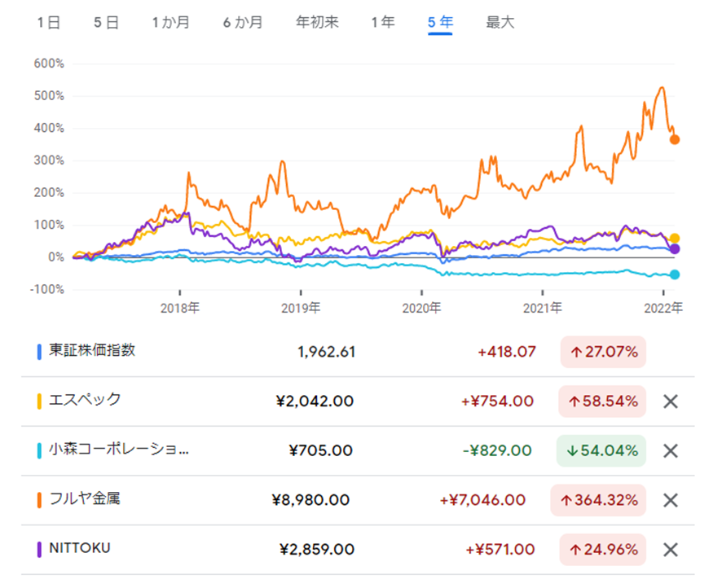Viewport: 722px width, 588px height.
Task: Click the 24.96% up-change badge
Action: [603, 549]
